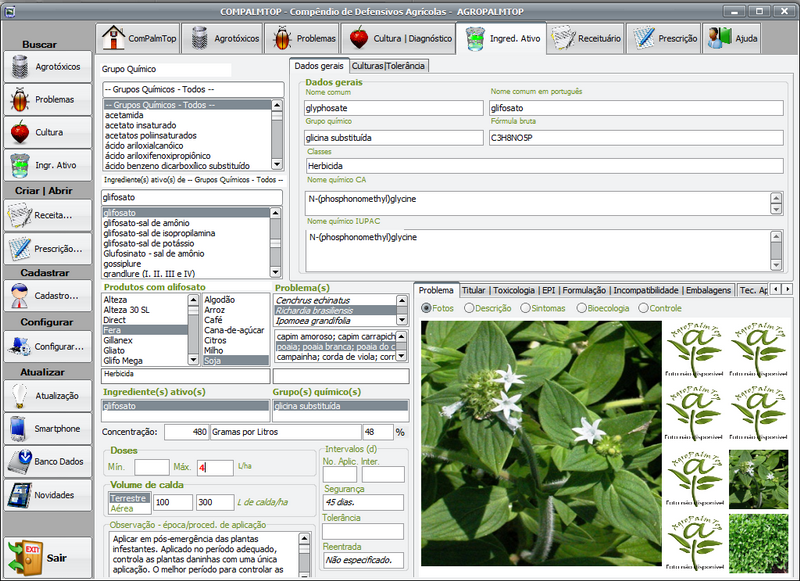
Task: Click the Atualização lightbulb button
Action: [x=47, y=396]
